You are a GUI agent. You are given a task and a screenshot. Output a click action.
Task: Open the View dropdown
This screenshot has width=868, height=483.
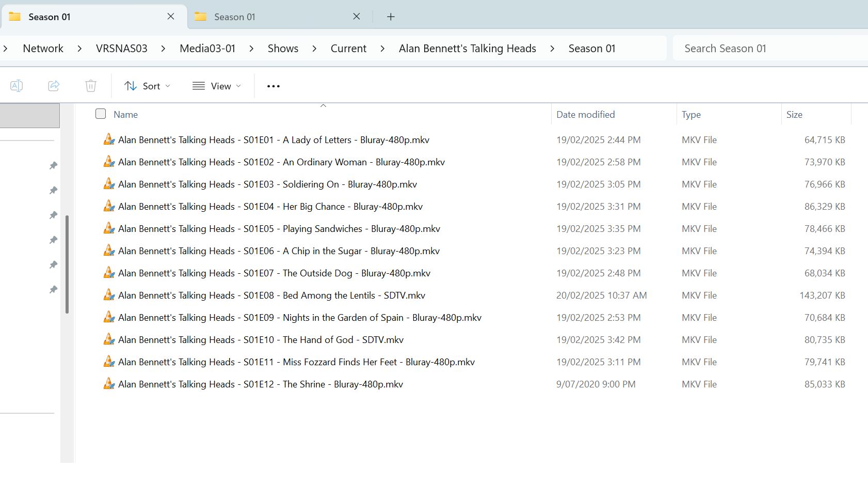tap(217, 86)
